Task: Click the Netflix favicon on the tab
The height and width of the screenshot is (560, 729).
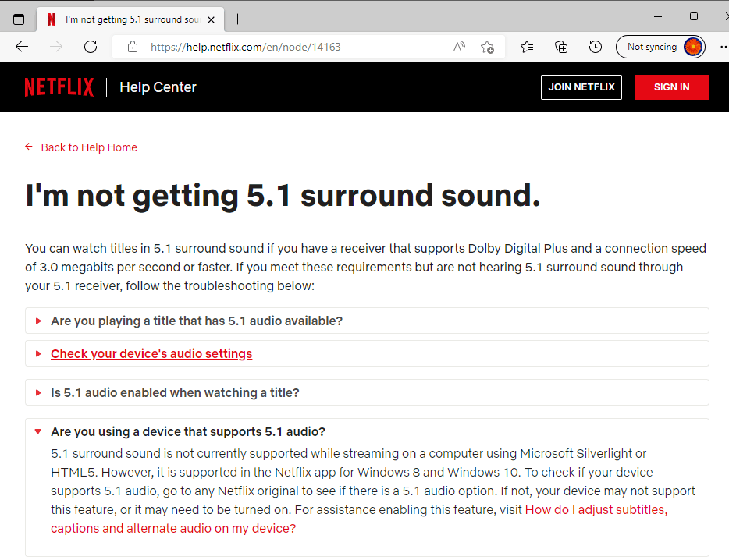Action: [x=52, y=19]
